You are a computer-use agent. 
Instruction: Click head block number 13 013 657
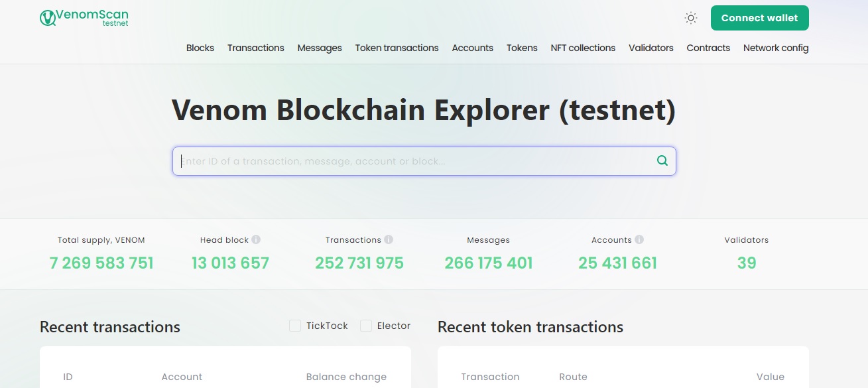pos(231,263)
